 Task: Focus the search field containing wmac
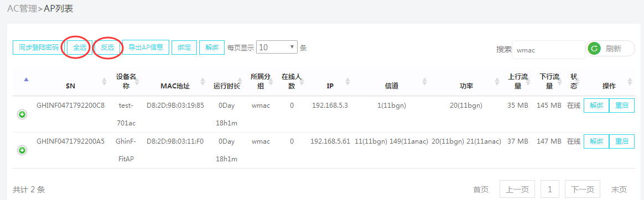click(x=549, y=50)
